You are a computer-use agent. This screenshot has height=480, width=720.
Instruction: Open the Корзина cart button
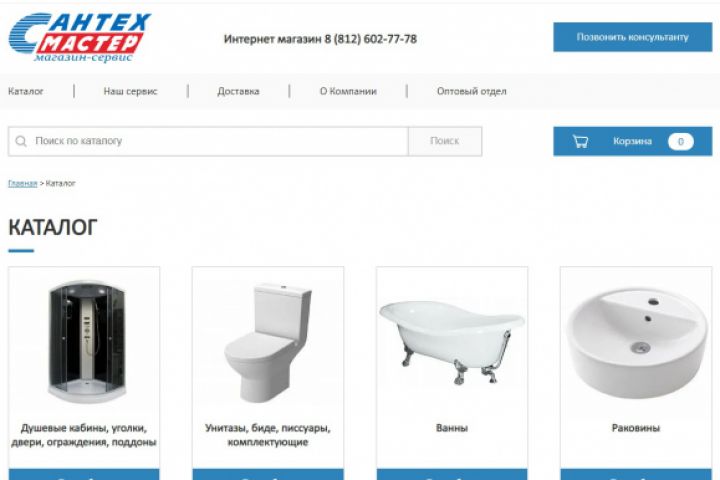(632, 141)
